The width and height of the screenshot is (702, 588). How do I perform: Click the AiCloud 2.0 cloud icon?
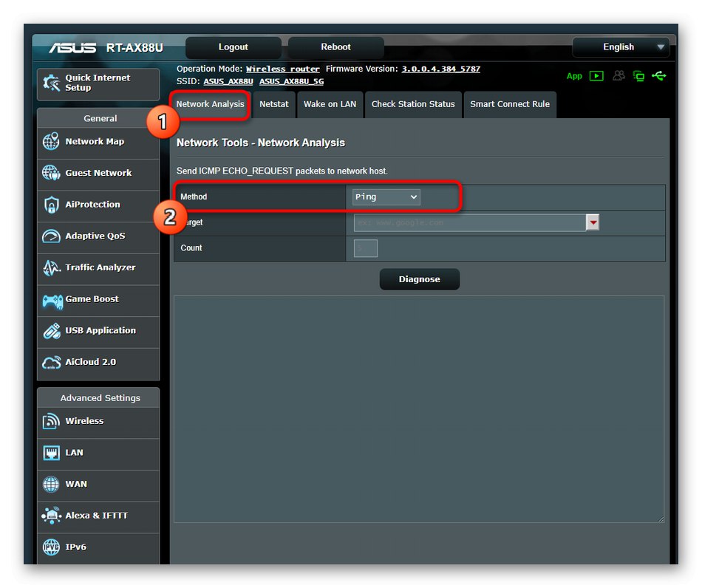pyautogui.click(x=52, y=363)
